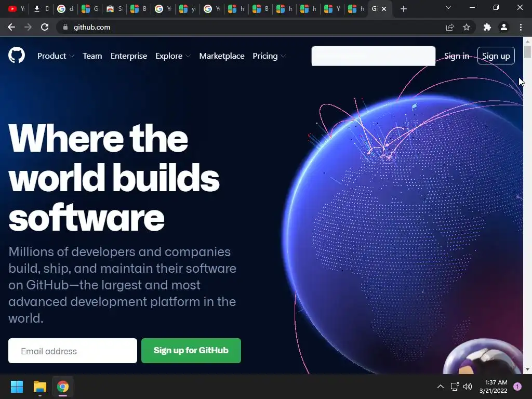Expand the Explore dropdown menu
This screenshot has height=399, width=532.
click(x=173, y=56)
